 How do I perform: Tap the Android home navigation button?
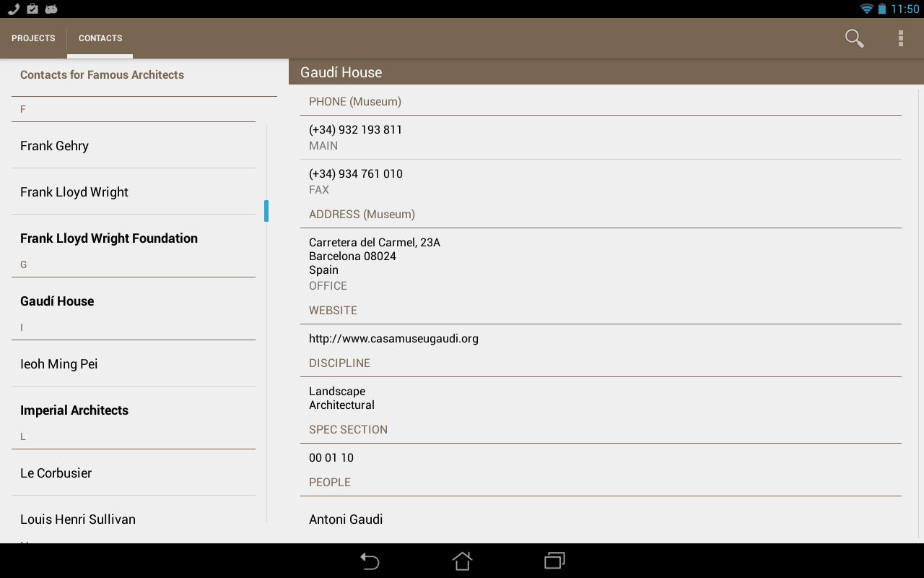coord(462,561)
